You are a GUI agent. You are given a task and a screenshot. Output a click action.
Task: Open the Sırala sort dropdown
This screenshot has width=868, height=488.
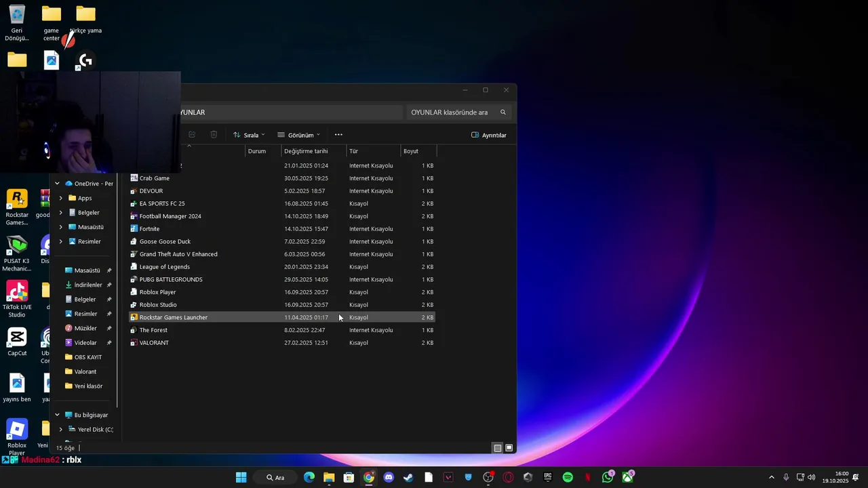[x=249, y=135]
